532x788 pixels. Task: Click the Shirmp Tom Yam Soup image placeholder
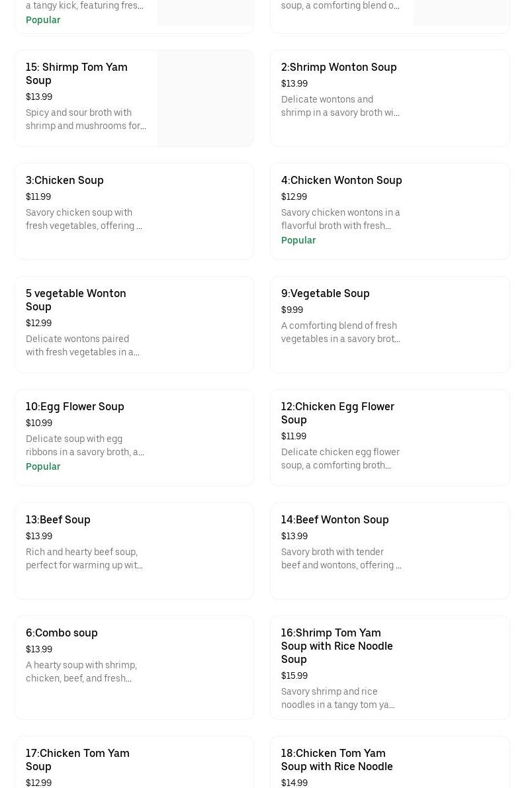pyautogui.click(x=205, y=99)
